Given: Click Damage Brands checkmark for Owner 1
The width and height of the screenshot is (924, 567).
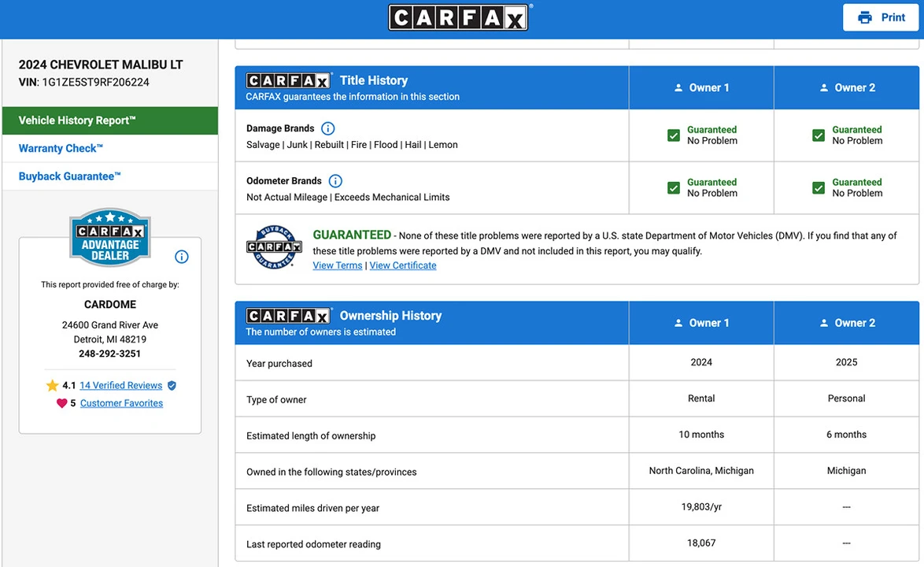Looking at the screenshot, I should (674, 135).
